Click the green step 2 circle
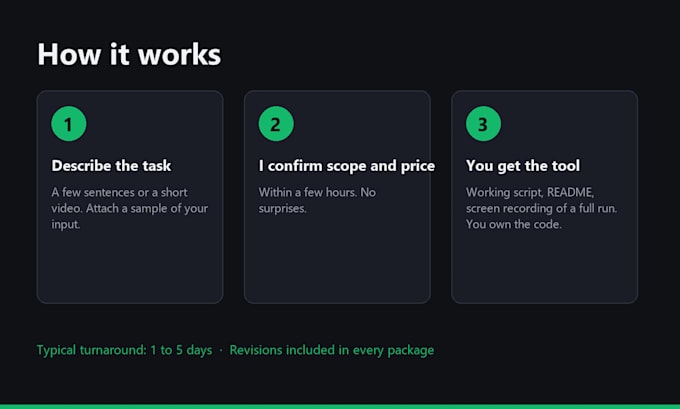 pyautogui.click(x=276, y=124)
